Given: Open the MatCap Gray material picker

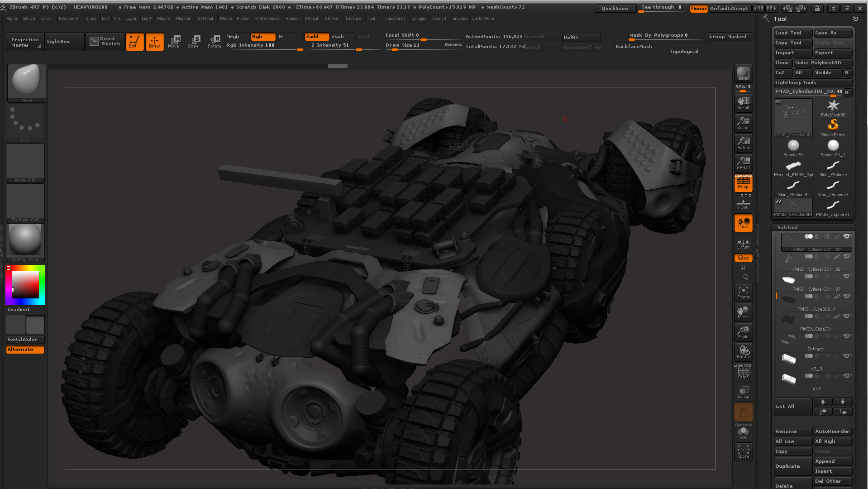Looking at the screenshot, I should (25, 243).
